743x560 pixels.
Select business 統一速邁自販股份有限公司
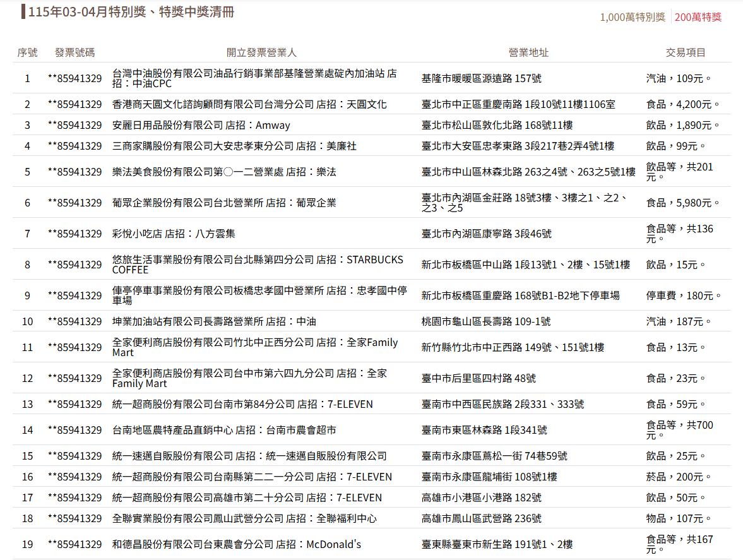249,456
